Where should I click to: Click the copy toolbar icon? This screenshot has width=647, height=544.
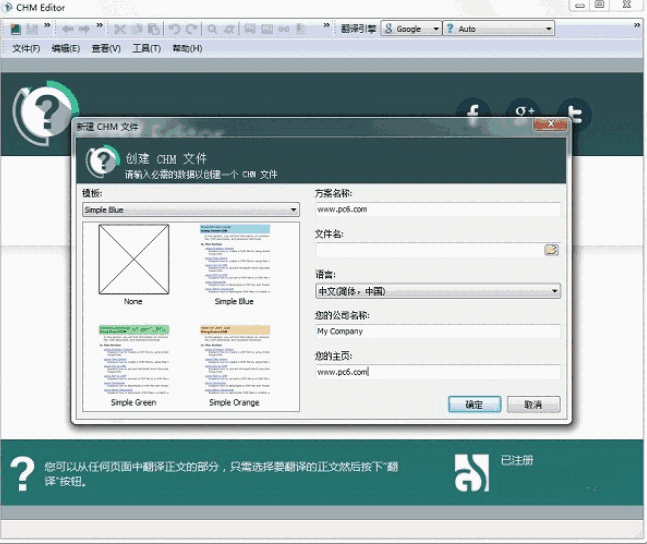137,29
